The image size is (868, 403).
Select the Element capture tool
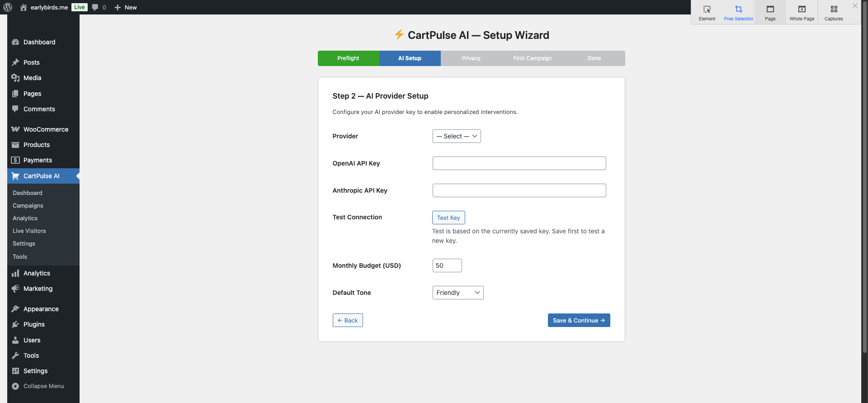point(707,13)
